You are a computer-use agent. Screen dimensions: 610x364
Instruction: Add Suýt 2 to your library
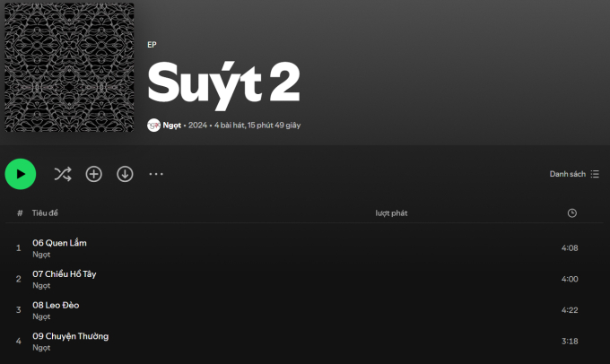94,174
